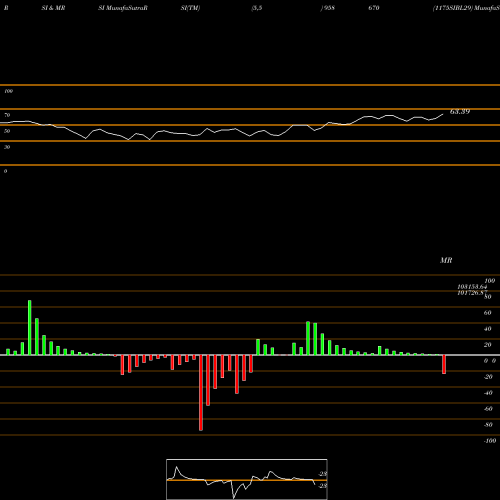Click the RSI axis label 30
Screen dimensions: 500x500
point(7,147)
